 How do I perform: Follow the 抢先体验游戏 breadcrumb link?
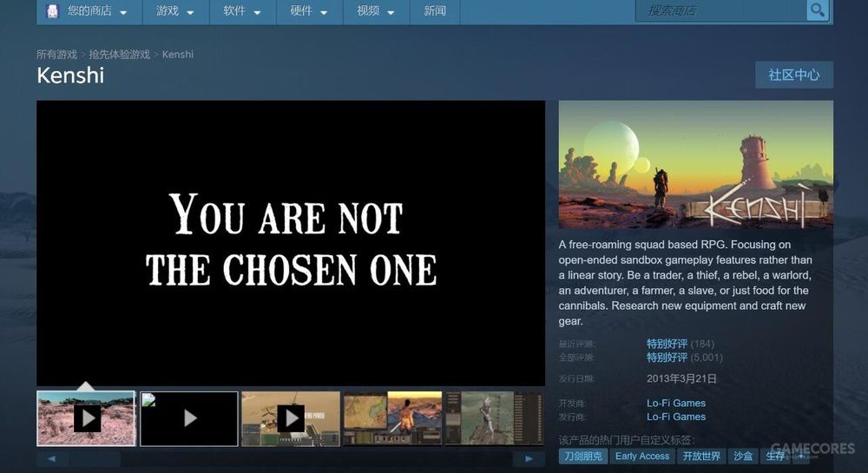120,54
